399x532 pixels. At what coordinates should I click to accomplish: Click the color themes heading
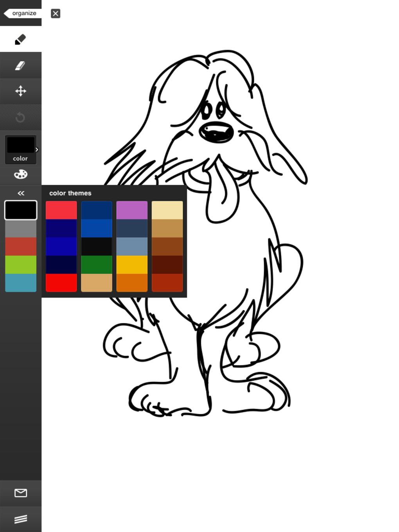coord(70,193)
